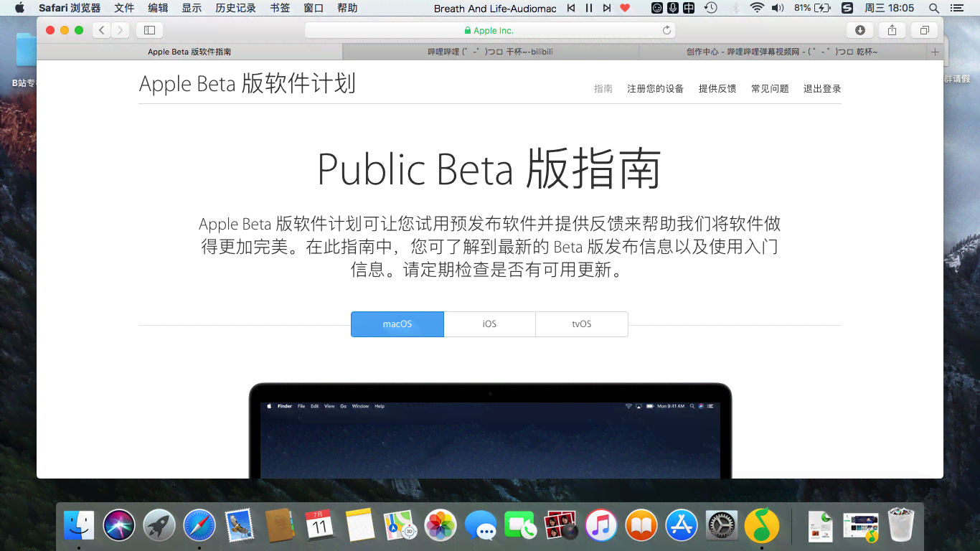
Task: Open FaceTime from the Dock
Action: coord(521,526)
